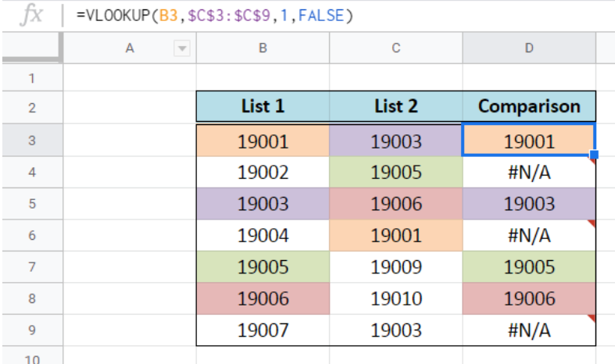Select column C header
615x364 pixels.
(x=396, y=48)
